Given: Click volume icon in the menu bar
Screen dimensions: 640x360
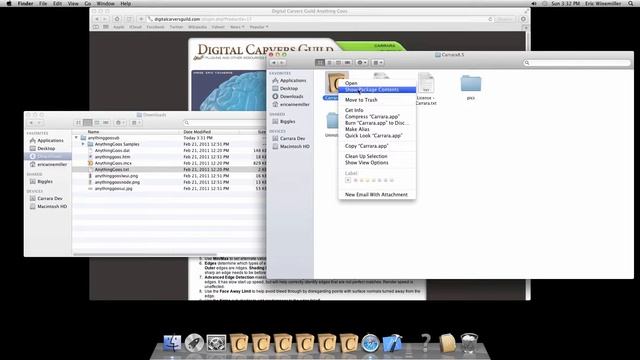Looking at the screenshot, I should pos(534,3).
